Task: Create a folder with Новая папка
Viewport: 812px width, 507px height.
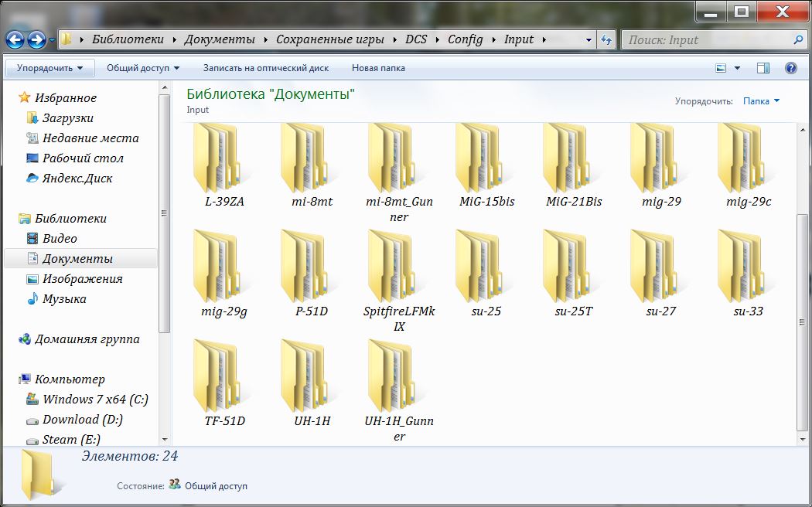Action: tap(379, 68)
